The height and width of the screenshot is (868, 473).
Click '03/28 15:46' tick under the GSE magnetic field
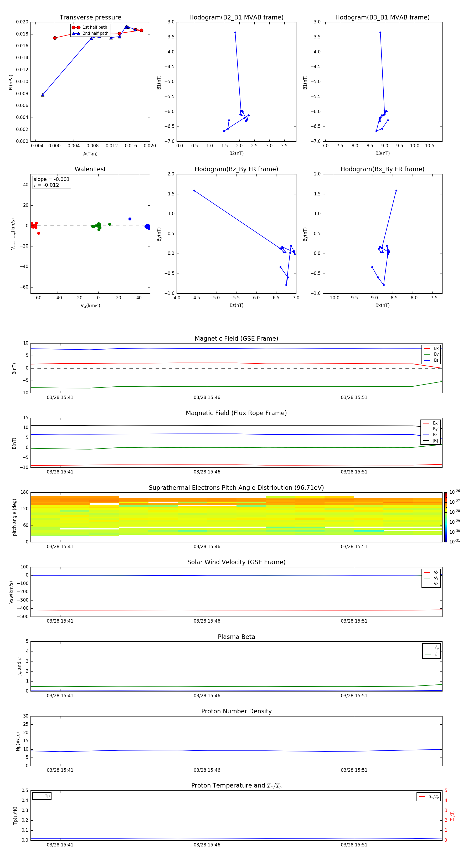pos(207,398)
